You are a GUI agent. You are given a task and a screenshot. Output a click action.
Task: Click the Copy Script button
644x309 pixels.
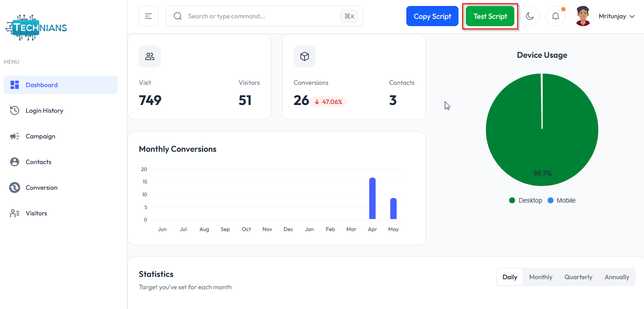click(432, 16)
